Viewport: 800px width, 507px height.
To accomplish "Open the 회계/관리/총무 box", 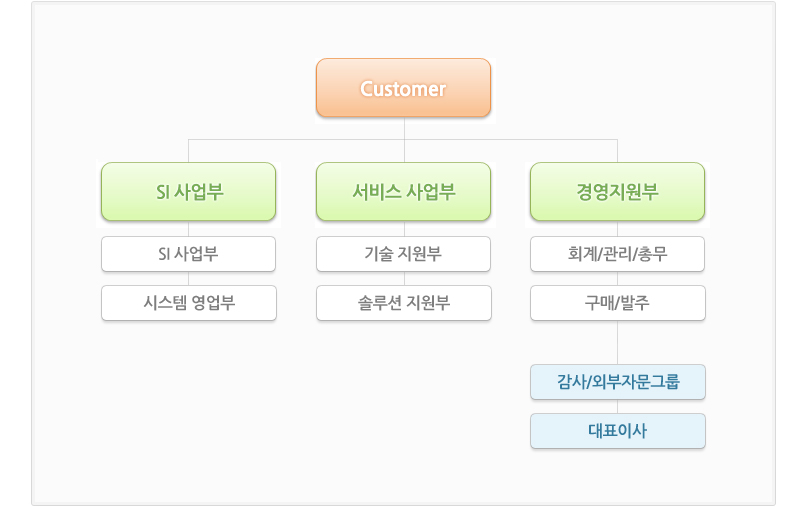I will [617, 254].
